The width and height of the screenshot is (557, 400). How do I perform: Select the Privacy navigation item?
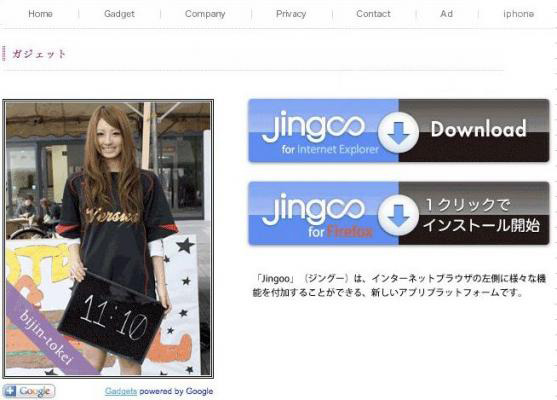pyautogui.click(x=291, y=14)
